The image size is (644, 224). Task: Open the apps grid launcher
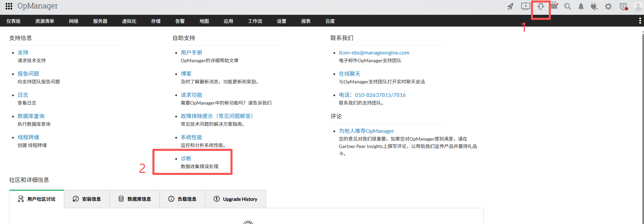(x=9, y=6)
